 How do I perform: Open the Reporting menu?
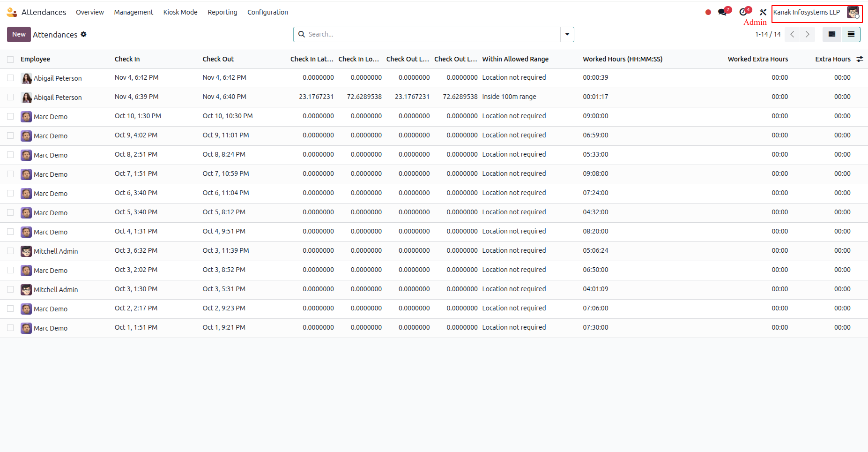click(x=223, y=12)
